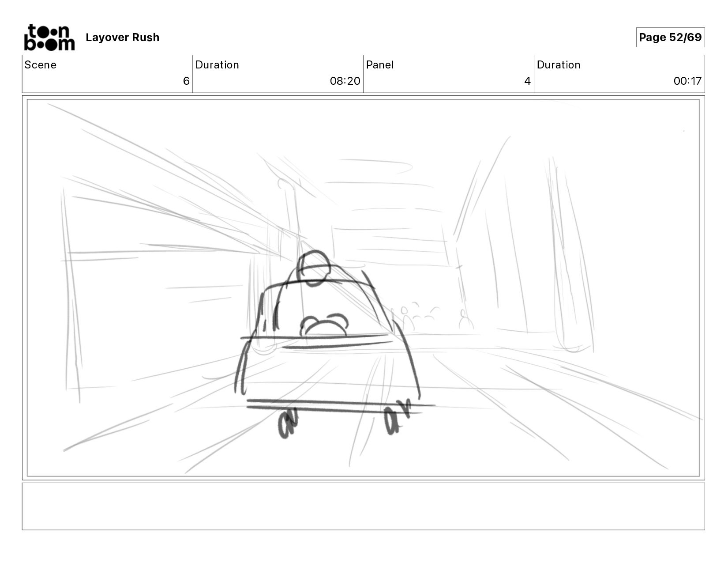728x563 pixels.
Task: Click the panel number value '4'
Action: (527, 81)
